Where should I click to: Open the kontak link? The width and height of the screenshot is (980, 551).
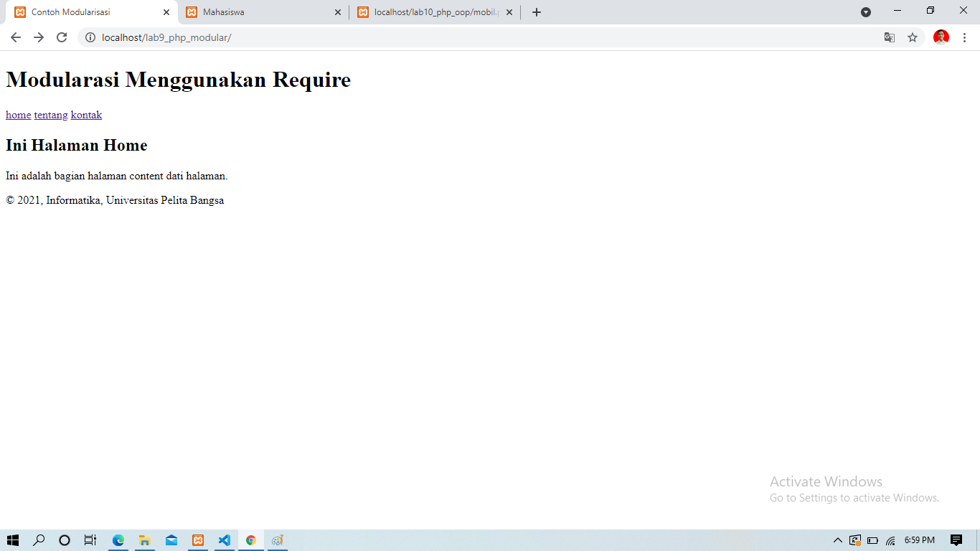87,115
